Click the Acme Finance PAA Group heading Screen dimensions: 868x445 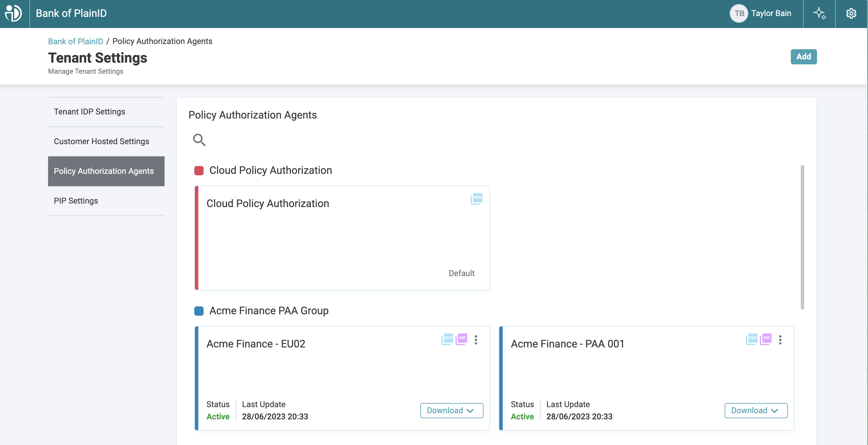point(269,310)
